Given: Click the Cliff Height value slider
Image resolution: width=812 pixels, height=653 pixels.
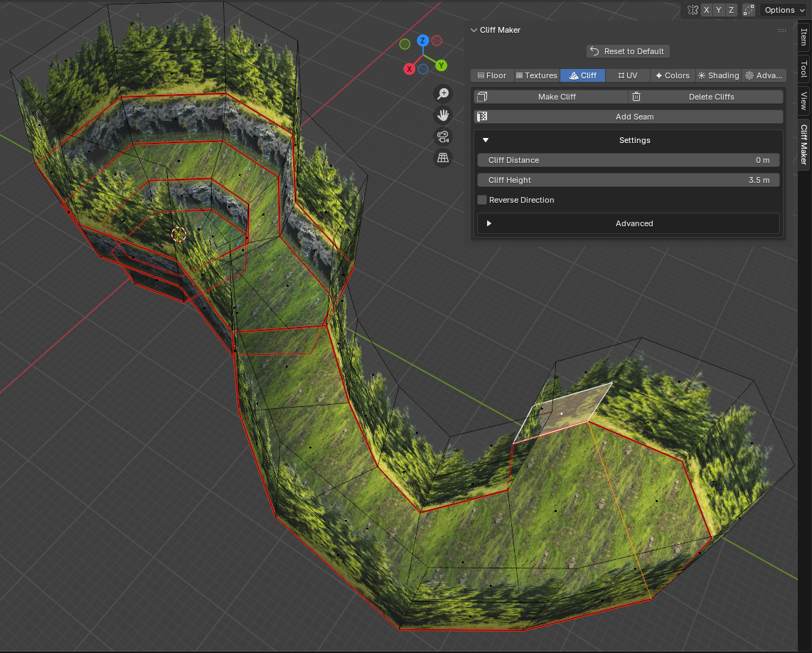Looking at the screenshot, I should pyautogui.click(x=628, y=180).
